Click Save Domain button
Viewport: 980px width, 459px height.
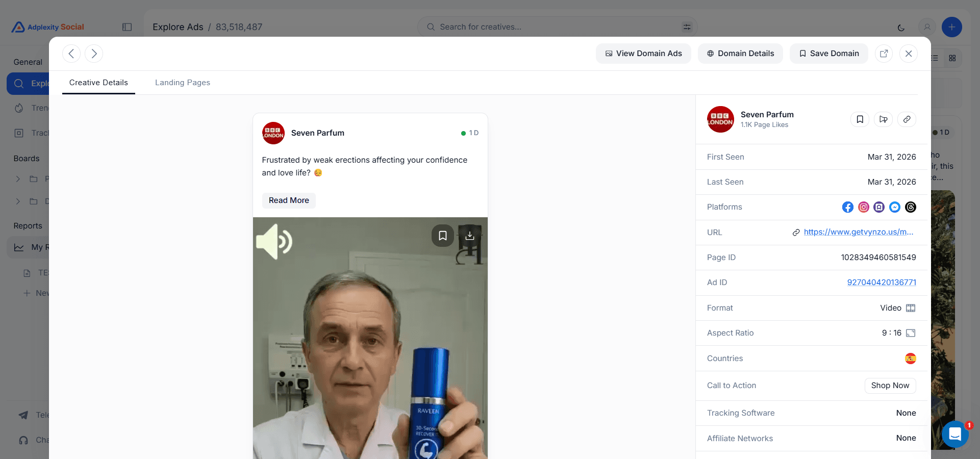829,54
